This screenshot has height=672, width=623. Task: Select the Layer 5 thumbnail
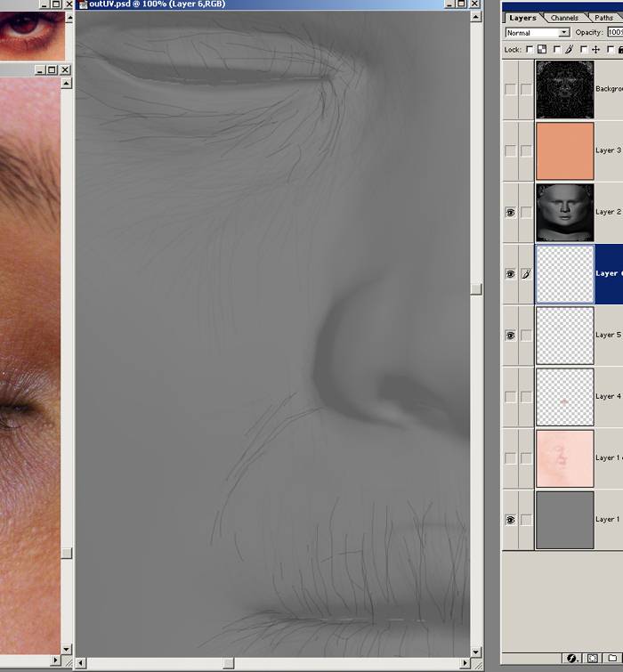(x=564, y=336)
